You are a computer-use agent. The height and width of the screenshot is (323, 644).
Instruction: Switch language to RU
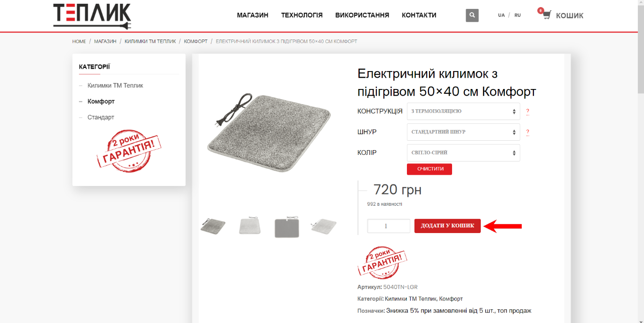click(517, 15)
